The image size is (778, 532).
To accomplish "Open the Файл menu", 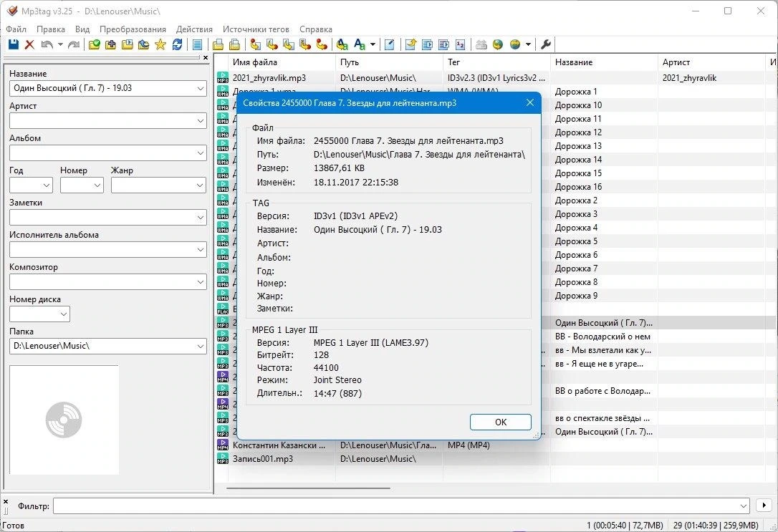I will point(16,29).
